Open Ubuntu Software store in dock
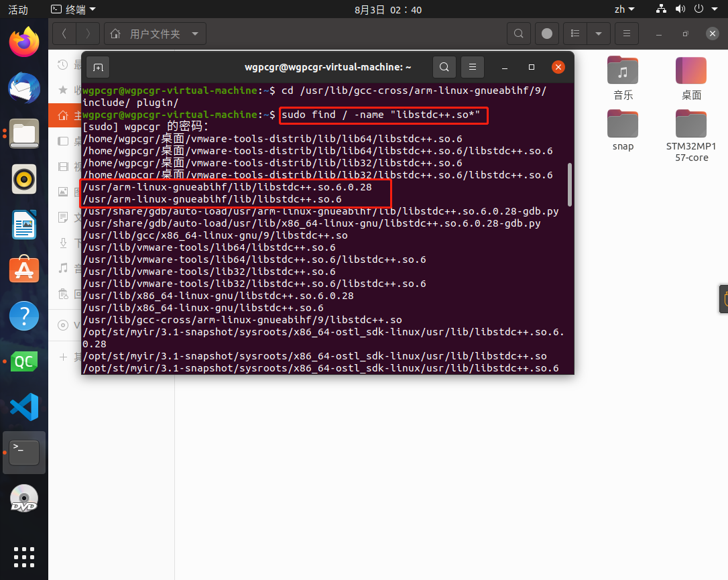Image resolution: width=728 pixels, height=580 pixels. pos(24,270)
